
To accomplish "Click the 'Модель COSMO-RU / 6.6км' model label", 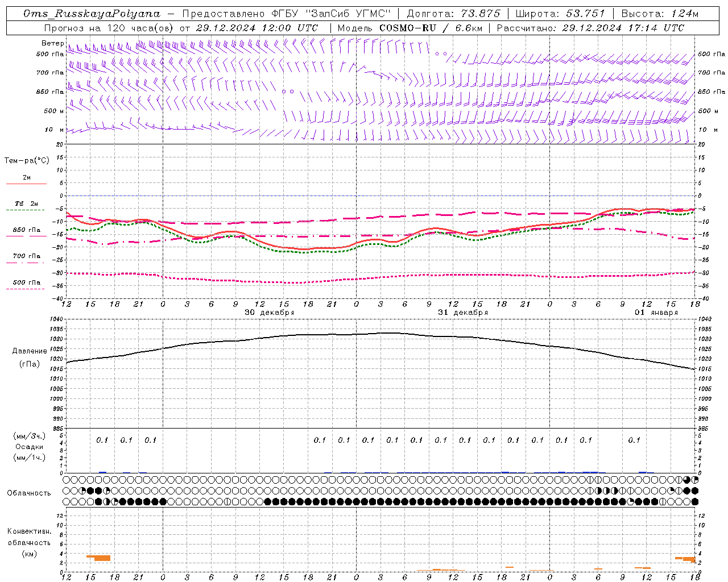I will click(x=409, y=28).
